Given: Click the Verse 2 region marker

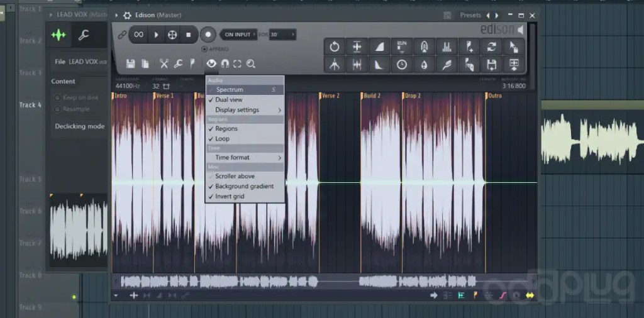Looking at the screenshot, I should point(330,96).
